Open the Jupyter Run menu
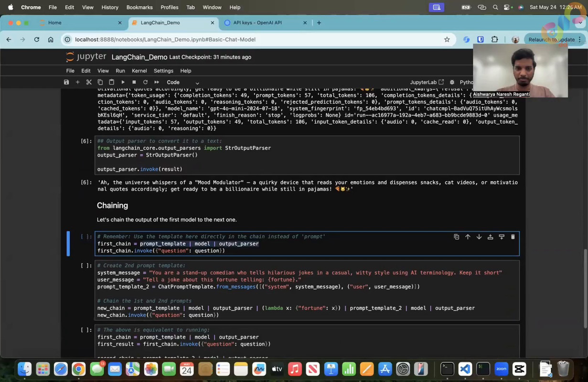The image size is (588, 382). (120, 71)
